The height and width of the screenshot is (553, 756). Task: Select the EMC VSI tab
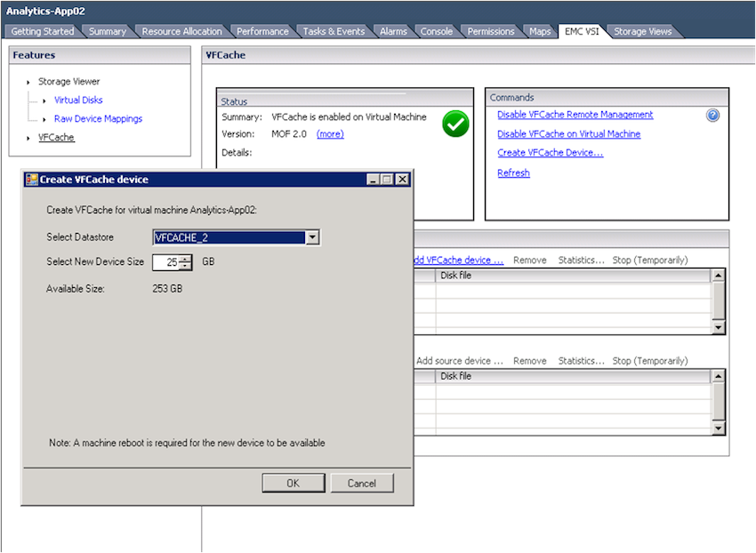click(582, 31)
